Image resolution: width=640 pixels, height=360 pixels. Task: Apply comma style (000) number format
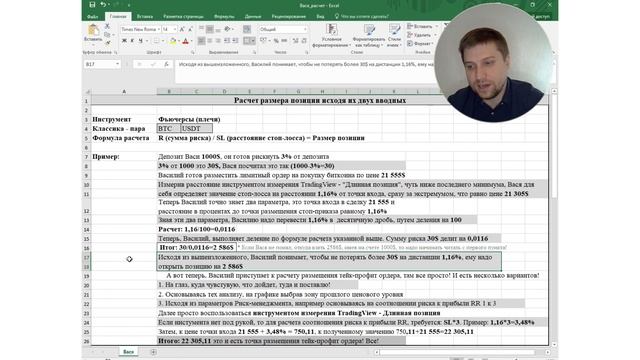[284, 41]
